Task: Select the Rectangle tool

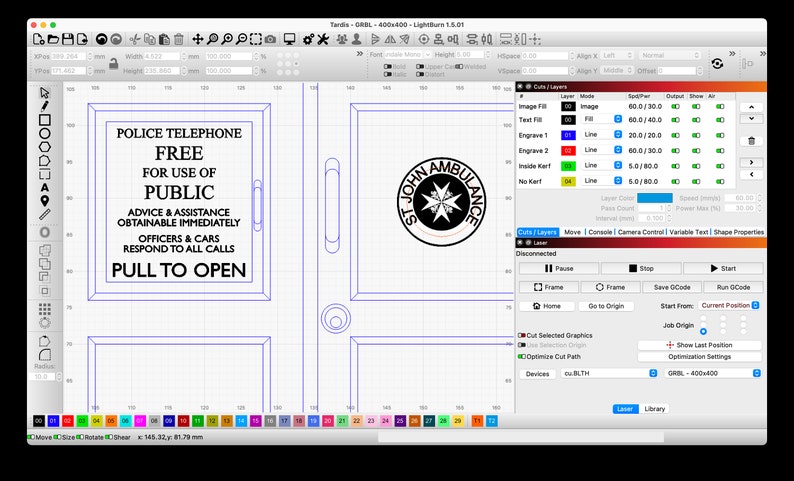Action: point(45,119)
